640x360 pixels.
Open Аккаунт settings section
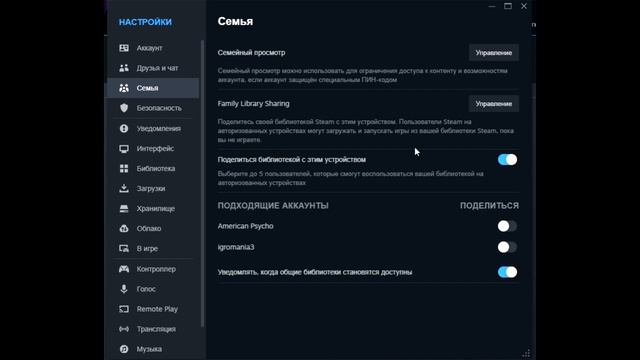[x=149, y=48]
